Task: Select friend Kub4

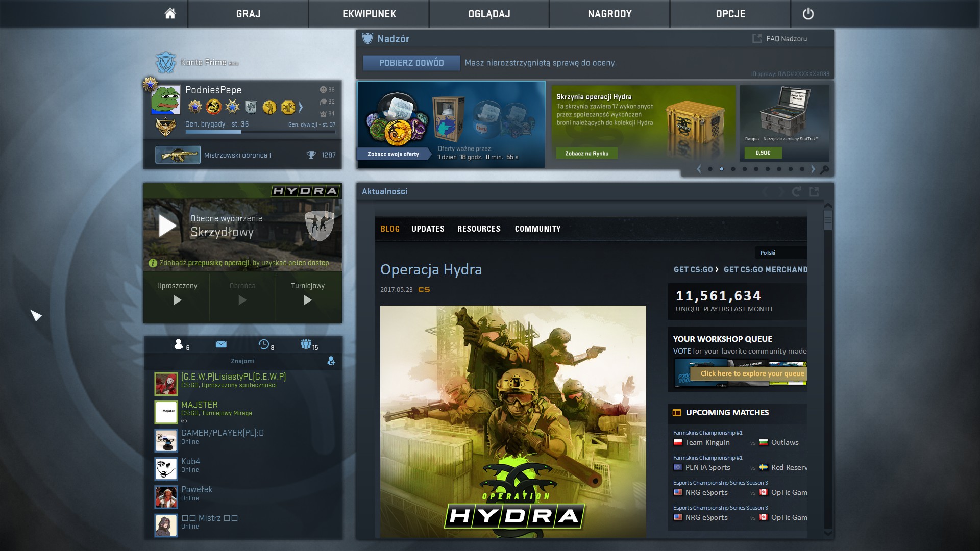Action: (243, 468)
